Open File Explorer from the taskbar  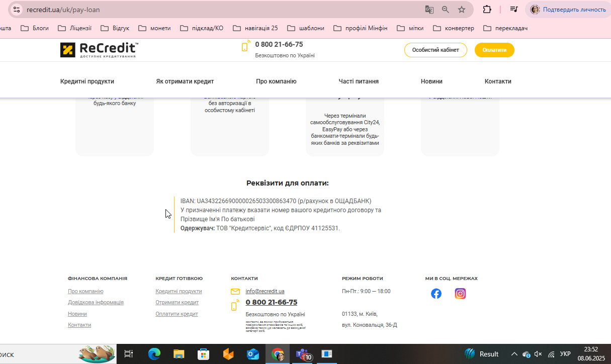click(x=179, y=354)
